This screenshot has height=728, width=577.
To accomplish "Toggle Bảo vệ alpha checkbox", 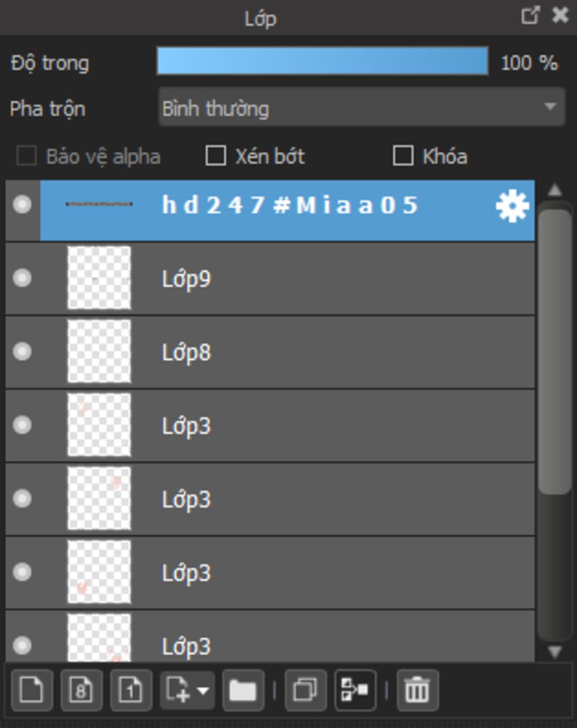I will pyautogui.click(x=26, y=156).
